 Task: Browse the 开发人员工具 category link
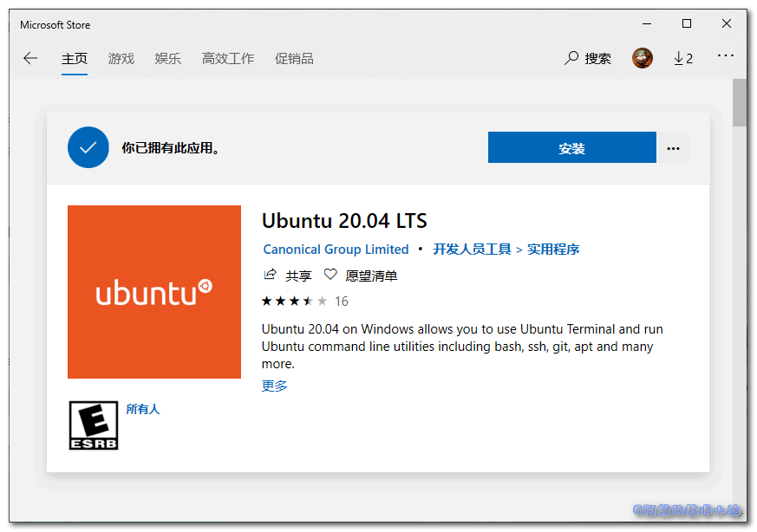pyautogui.click(x=471, y=249)
